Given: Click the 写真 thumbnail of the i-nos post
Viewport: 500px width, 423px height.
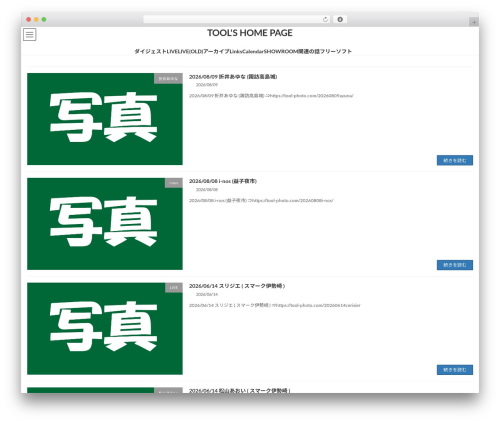Looking at the screenshot, I should tap(105, 224).
